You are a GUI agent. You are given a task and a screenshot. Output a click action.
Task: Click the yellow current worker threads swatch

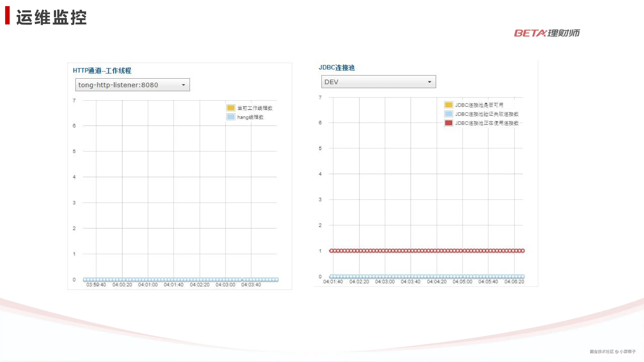click(x=231, y=108)
